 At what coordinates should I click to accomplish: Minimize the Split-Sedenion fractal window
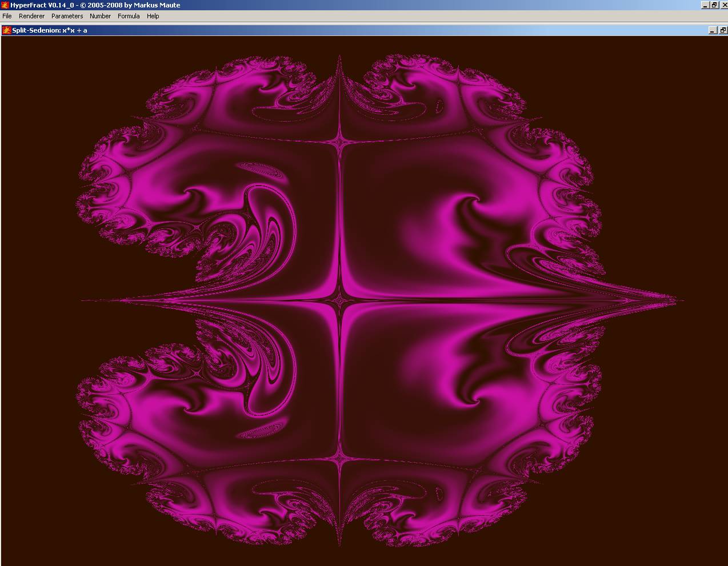click(713, 30)
